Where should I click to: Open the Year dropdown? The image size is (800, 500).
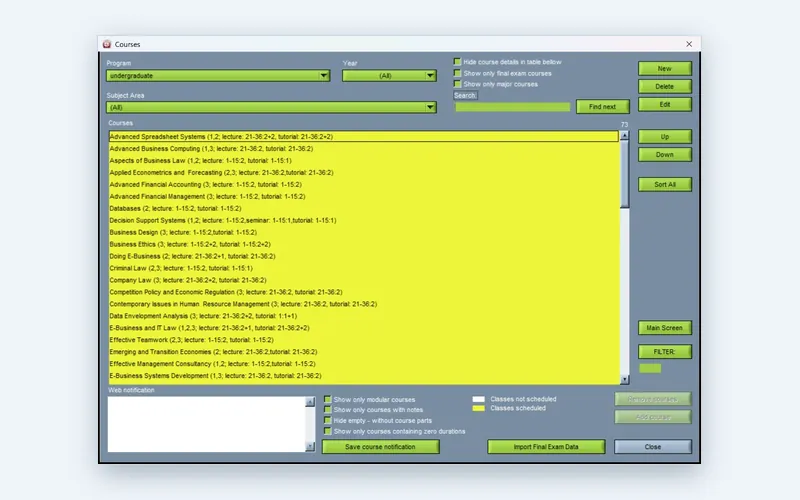389,76
